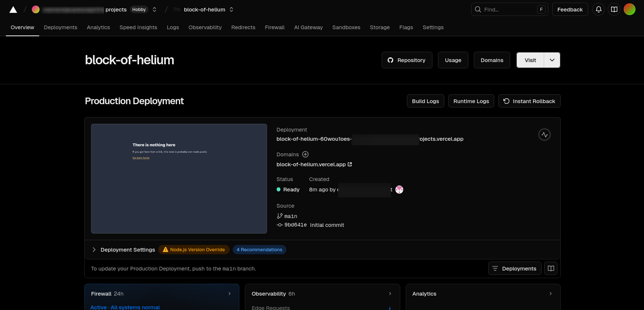Select the Flags tab
Screen dimensions: 644x310
click(x=406, y=27)
